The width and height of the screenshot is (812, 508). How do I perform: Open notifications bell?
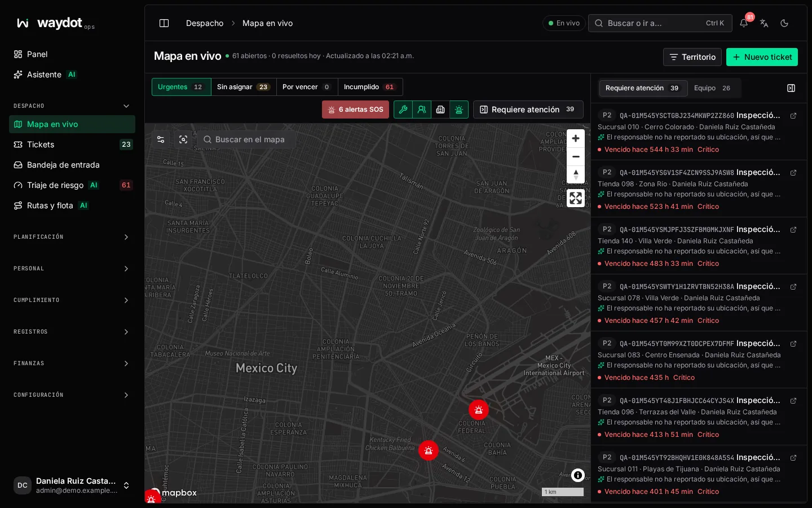(744, 23)
